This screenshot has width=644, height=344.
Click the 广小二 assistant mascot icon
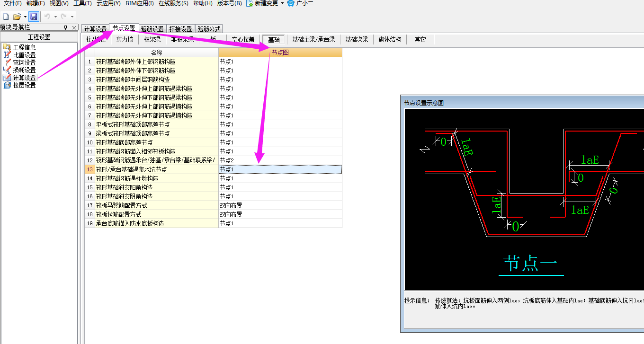pyautogui.click(x=291, y=3)
